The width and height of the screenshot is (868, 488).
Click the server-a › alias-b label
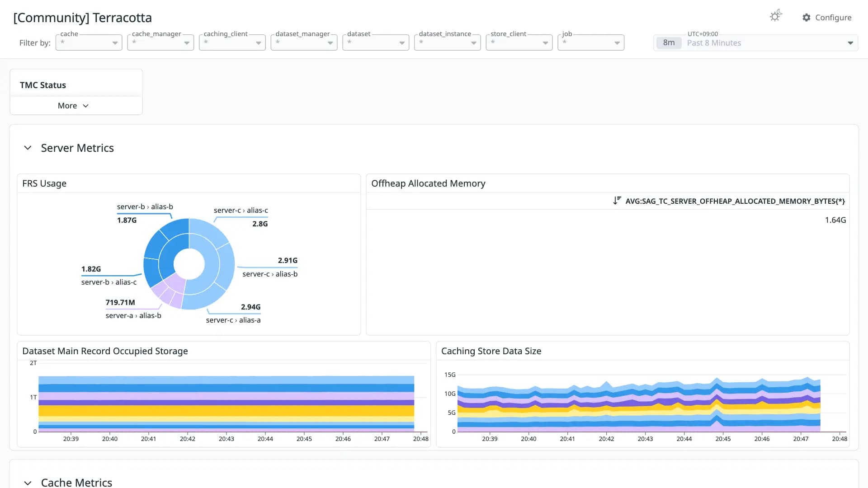133,315
